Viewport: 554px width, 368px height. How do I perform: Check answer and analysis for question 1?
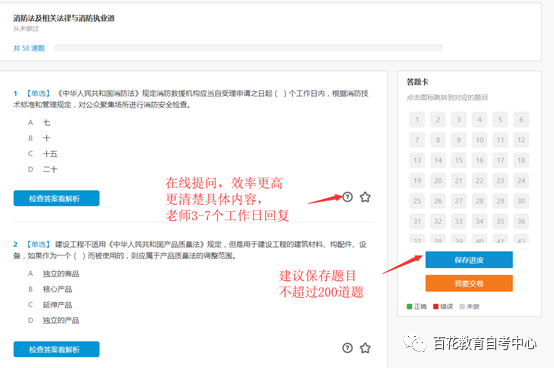(57, 198)
